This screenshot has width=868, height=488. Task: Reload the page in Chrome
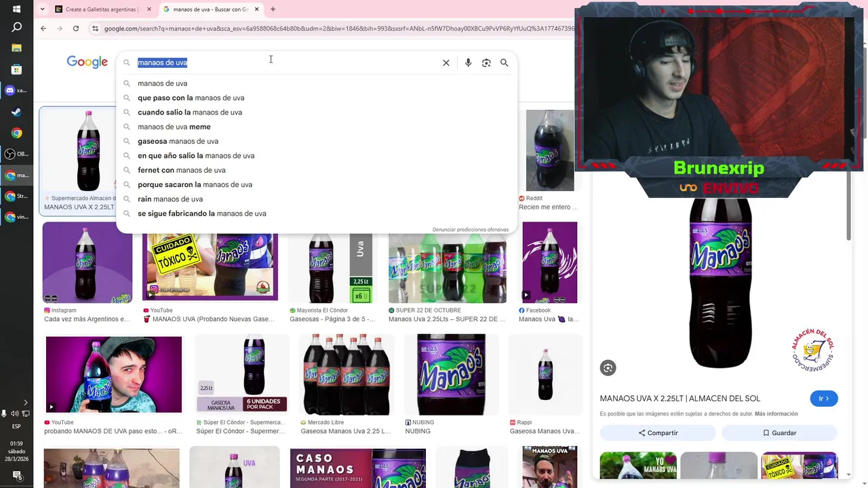tap(76, 28)
